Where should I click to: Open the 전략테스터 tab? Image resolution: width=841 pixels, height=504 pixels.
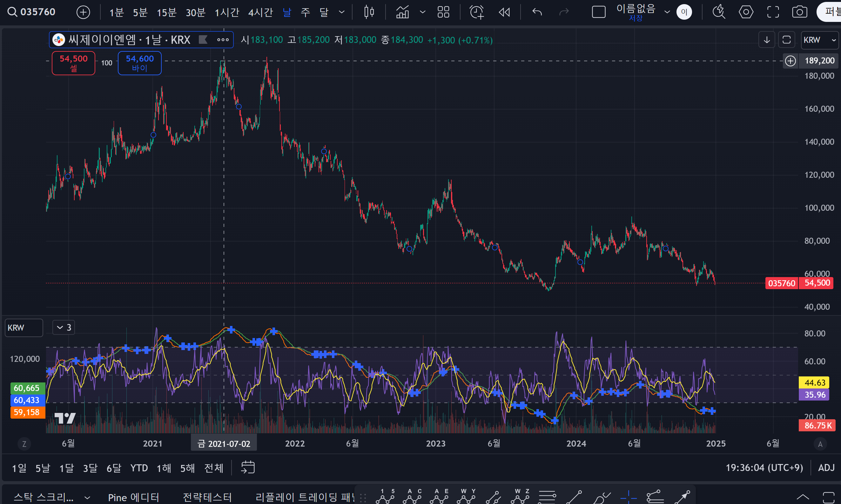[x=207, y=498]
